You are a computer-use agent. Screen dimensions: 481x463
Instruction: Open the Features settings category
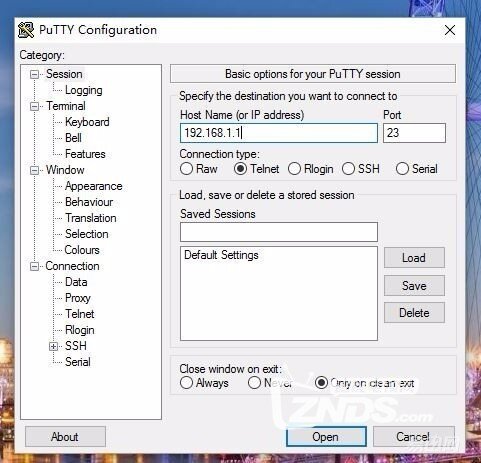coord(85,154)
